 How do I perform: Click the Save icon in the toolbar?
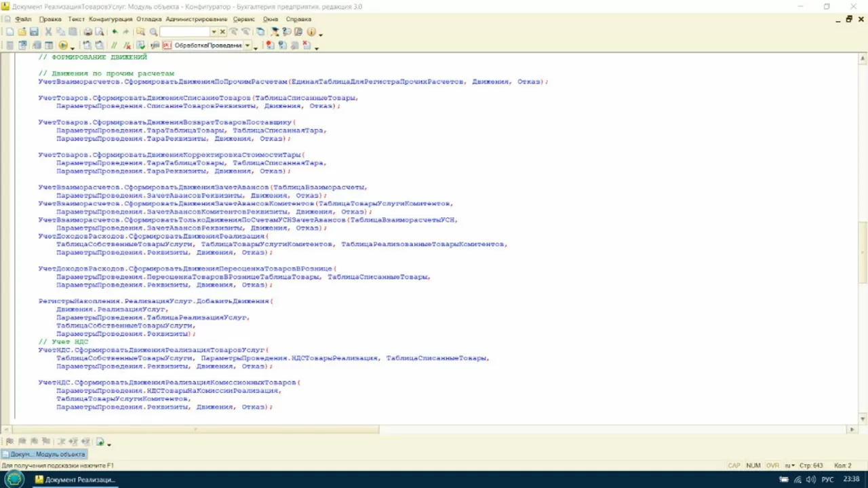pyautogui.click(x=33, y=32)
